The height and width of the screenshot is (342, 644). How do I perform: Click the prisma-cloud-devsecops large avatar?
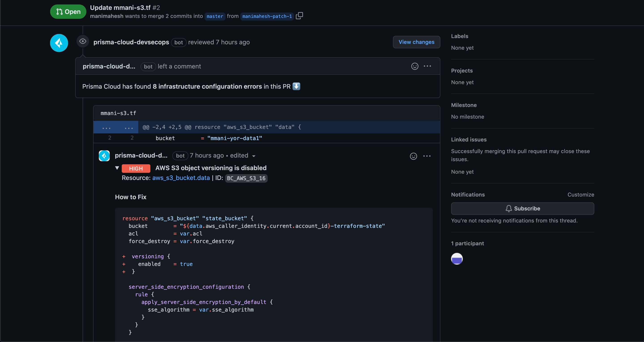pyautogui.click(x=59, y=43)
